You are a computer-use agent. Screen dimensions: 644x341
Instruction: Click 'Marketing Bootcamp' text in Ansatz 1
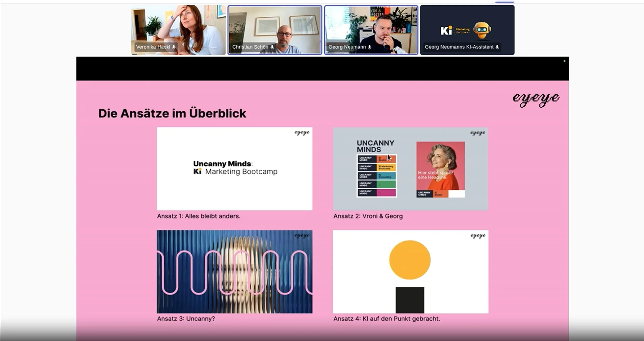pyautogui.click(x=241, y=172)
